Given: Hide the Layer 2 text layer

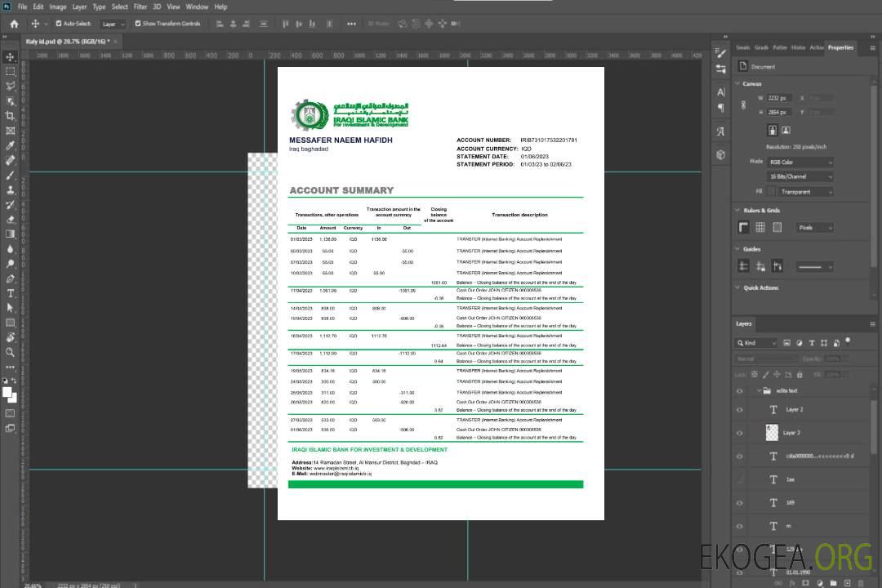Looking at the screenshot, I should tap(740, 410).
